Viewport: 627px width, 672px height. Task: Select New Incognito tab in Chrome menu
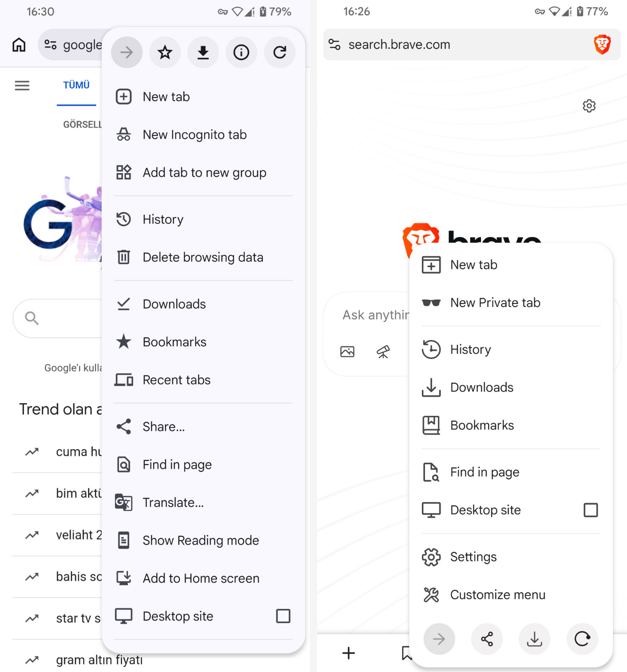point(194,134)
